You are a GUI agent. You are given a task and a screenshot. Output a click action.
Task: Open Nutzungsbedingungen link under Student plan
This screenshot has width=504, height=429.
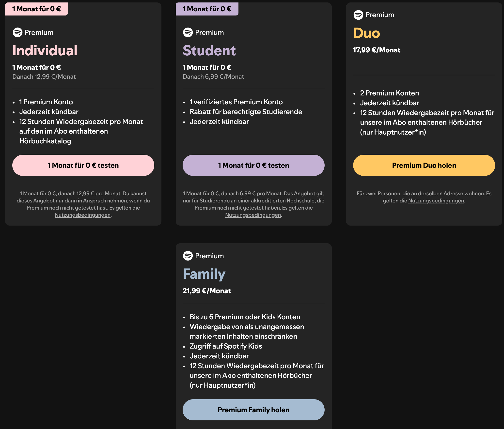pyautogui.click(x=253, y=215)
